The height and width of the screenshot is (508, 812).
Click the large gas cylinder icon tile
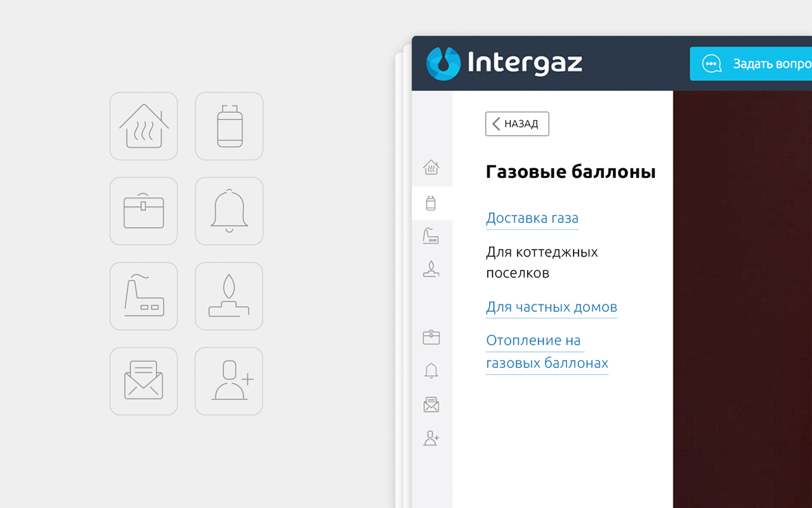[229, 126]
